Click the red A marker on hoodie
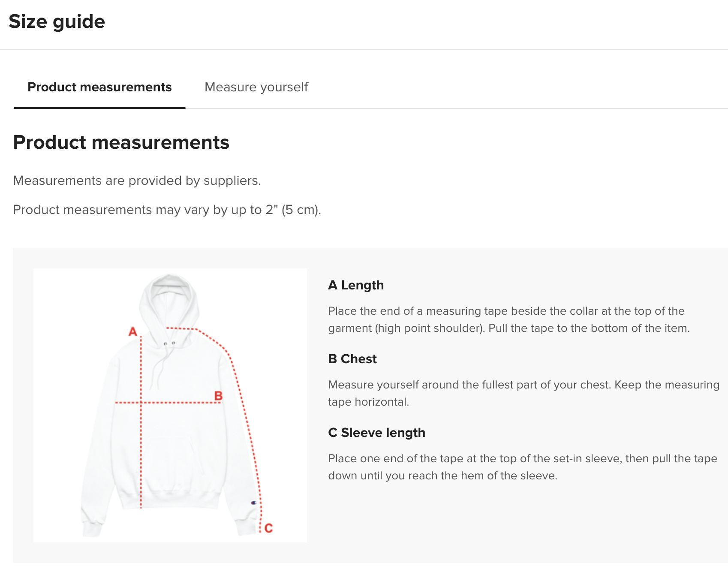The height and width of the screenshot is (578, 728). [133, 331]
